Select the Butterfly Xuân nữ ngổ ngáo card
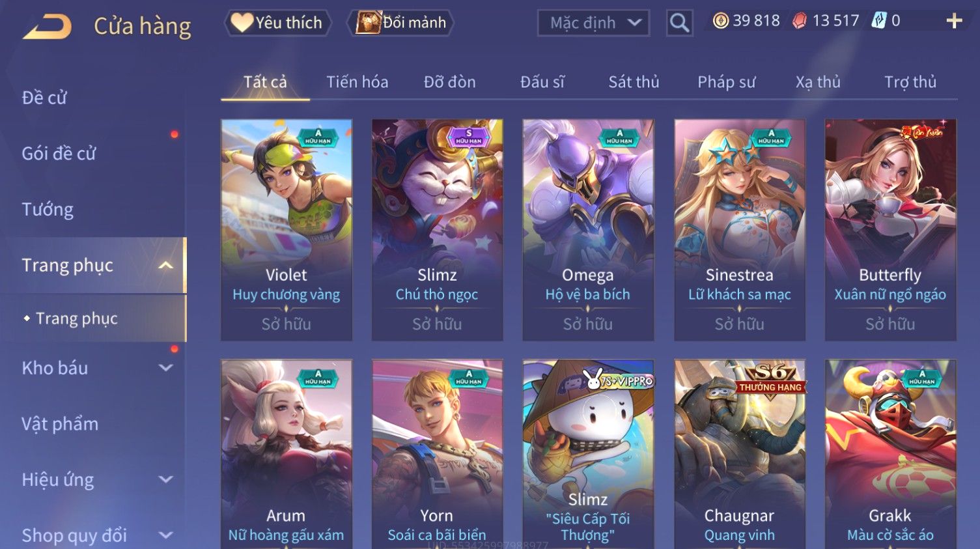980x549 pixels. point(890,230)
